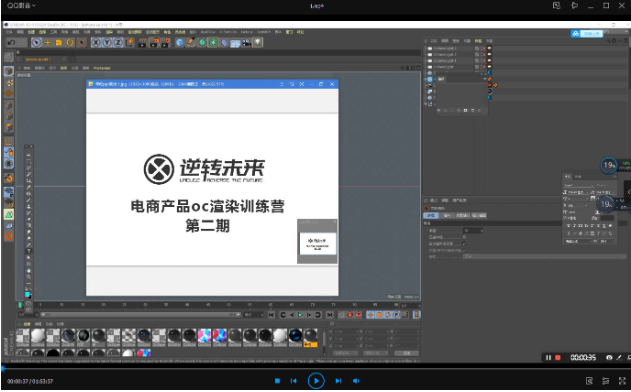Toggle the Y axis lock
Screen dimensions: 631x392
click(107, 43)
